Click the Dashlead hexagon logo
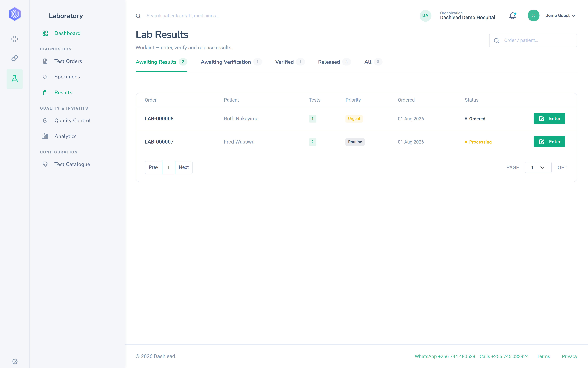 click(x=15, y=14)
